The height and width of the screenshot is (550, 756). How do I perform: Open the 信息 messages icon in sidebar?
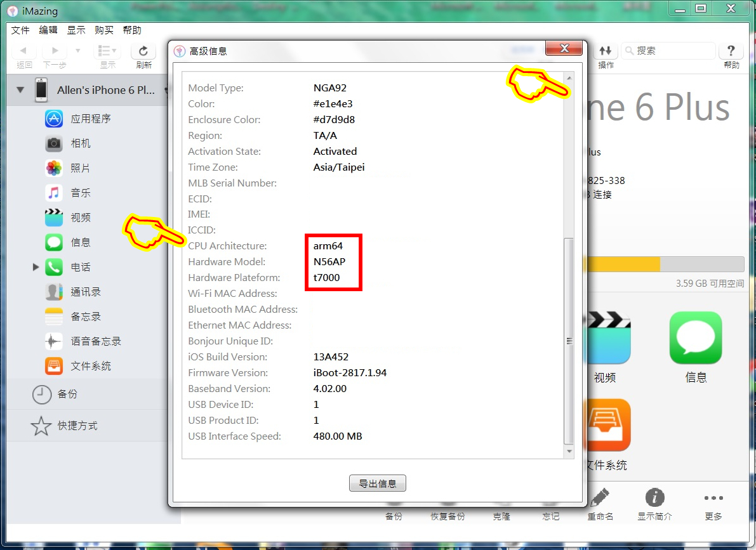point(53,242)
